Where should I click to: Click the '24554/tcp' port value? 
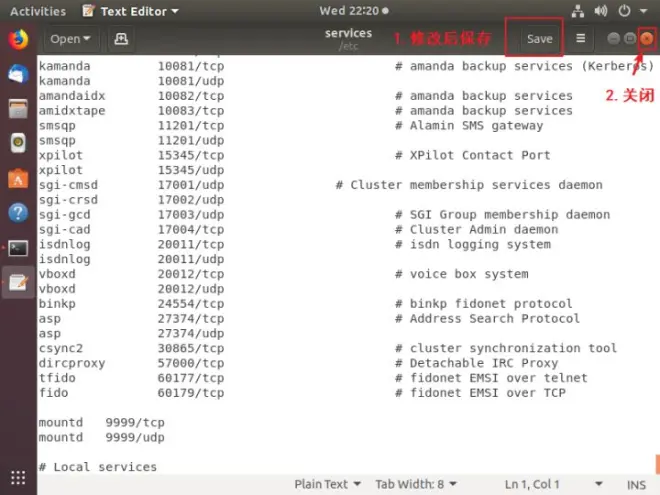tap(191, 304)
